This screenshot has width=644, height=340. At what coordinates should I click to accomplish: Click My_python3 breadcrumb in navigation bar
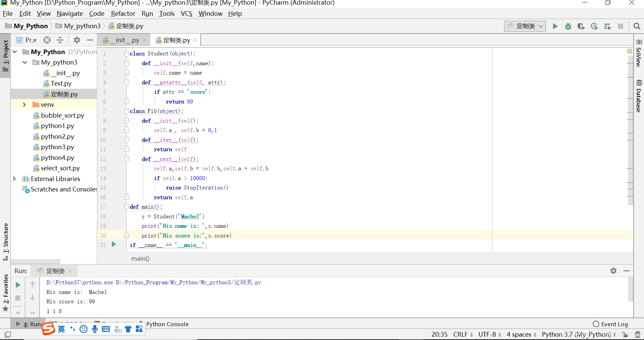pyautogui.click(x=78, y=26)
